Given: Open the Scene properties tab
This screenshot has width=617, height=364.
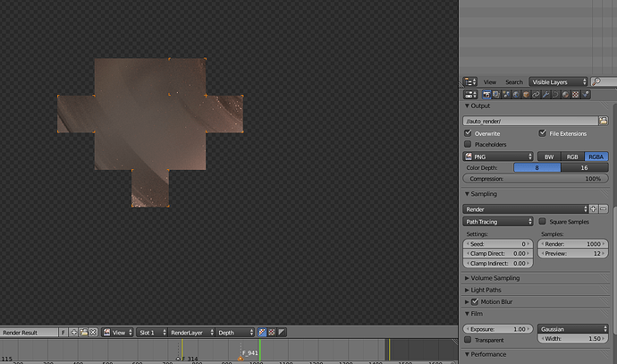Looking at the screenshot, I should click(506, 95).
